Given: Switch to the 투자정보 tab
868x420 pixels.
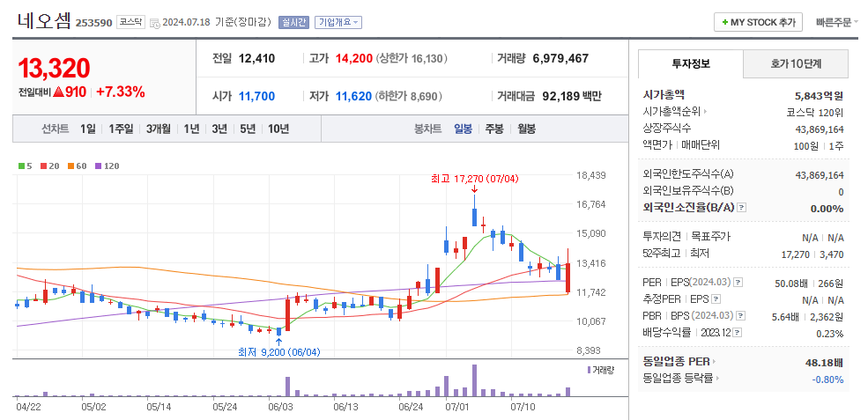Looking at the screenshot, I should (x=691, y=63).
